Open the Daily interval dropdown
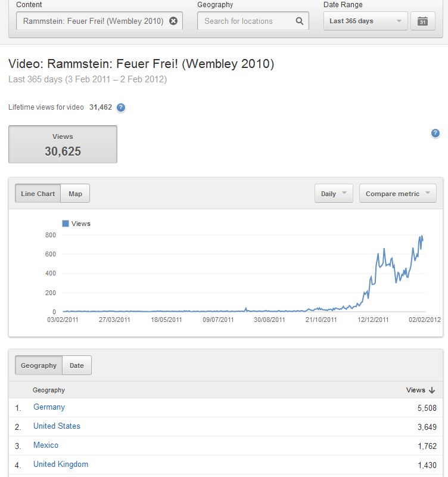Screen dimensions: 448x477 tap(334, 193)
